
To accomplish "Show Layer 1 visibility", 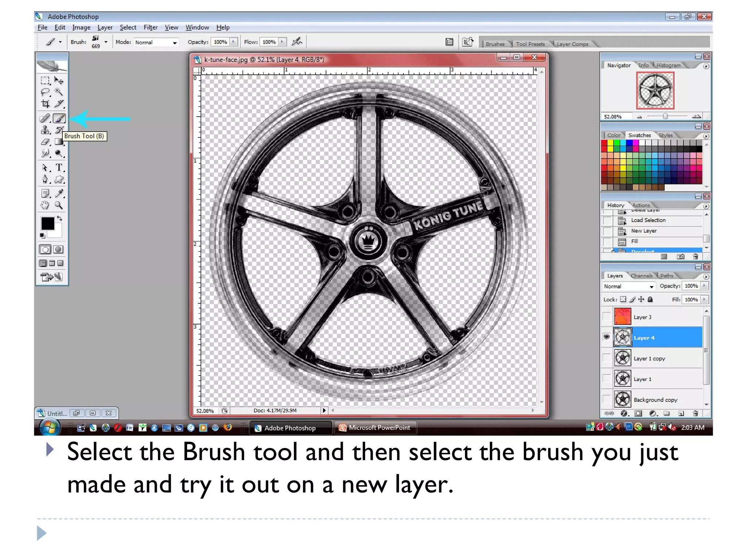I will point(607,379).
